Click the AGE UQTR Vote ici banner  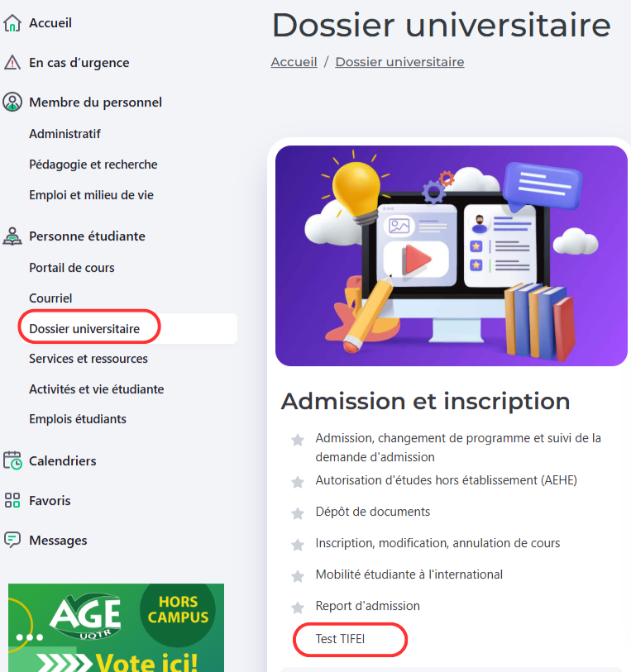(116, 627)
